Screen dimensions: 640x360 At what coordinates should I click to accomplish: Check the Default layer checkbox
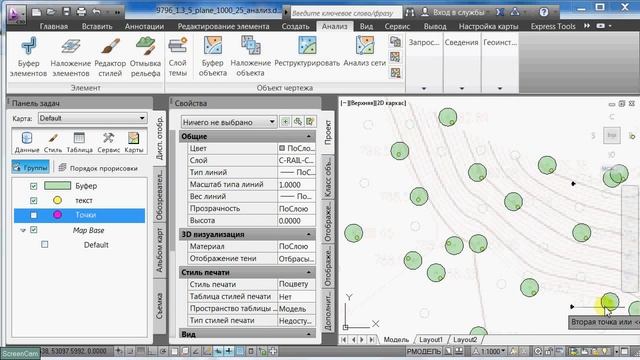point(44,244)
